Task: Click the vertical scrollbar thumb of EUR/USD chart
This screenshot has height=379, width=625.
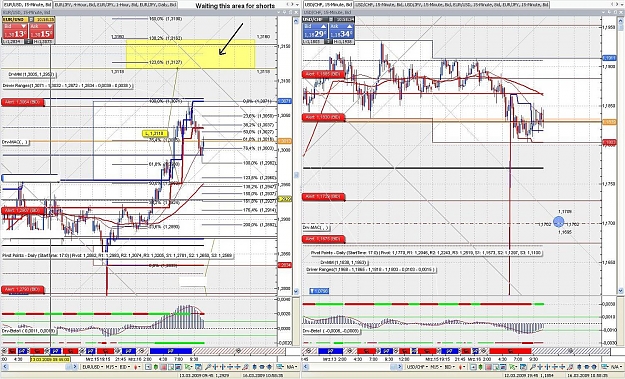Action: pyautogui.click(x=297, y=175)
